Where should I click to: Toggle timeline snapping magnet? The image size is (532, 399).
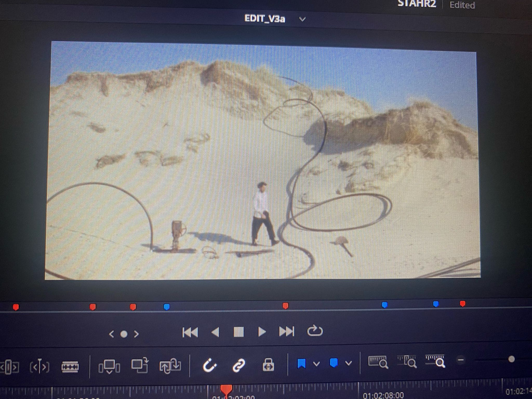(209, 366)
